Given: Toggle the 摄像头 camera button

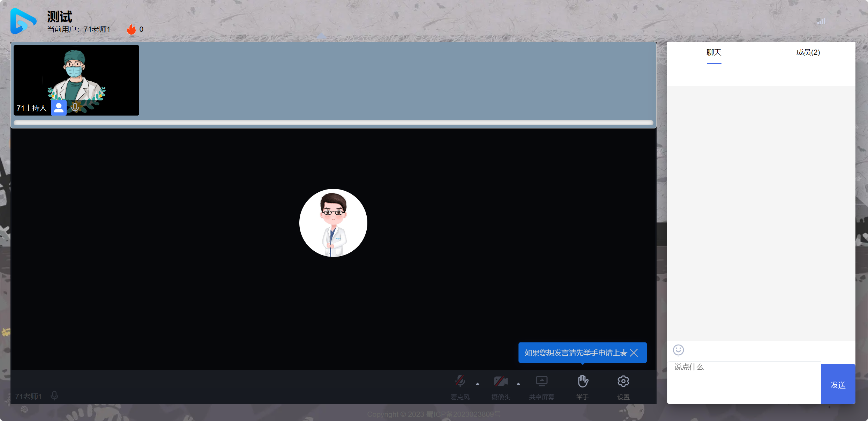Looking at the screenshot, I should tap(501, 381).
